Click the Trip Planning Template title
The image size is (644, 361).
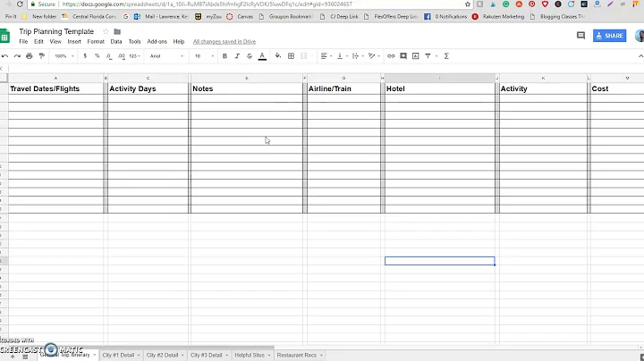click(x=56, y=31)
